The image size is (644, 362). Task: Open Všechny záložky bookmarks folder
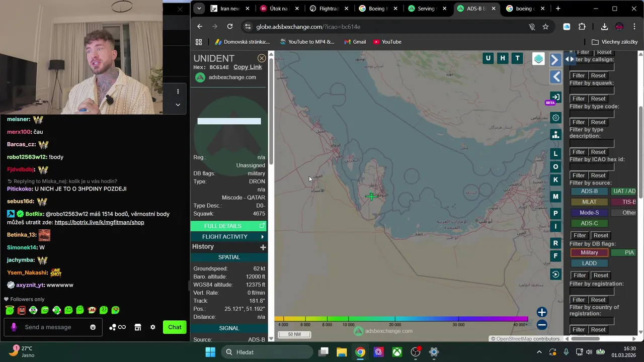615,42
